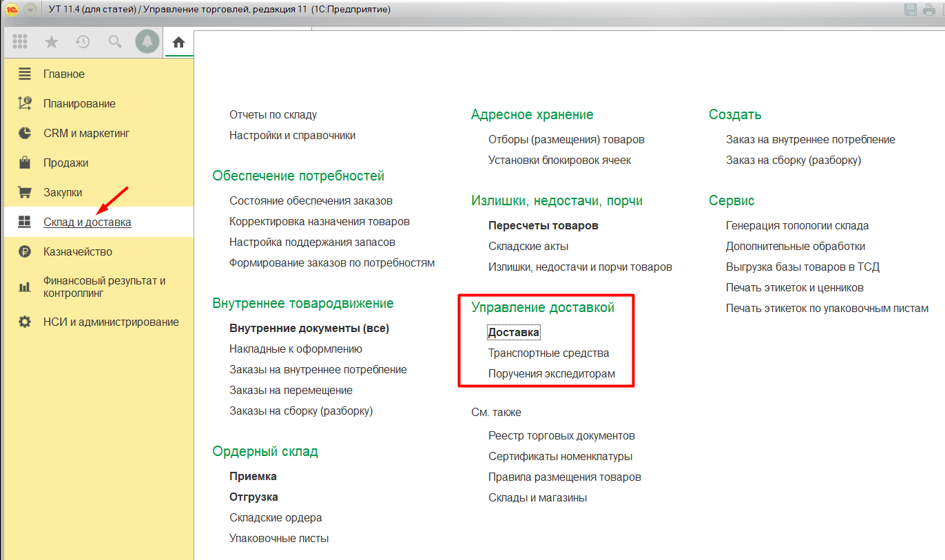Open Склады и магазины link
This screenshot has width=945, height=560.
(x=537, y=497)
